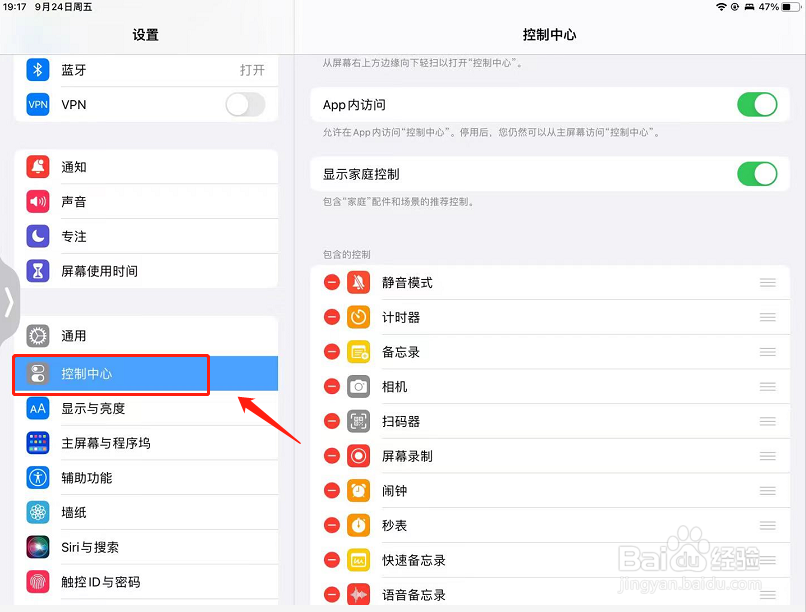Click the 主屏幕与程序坞 grid icon

[38, 443]
